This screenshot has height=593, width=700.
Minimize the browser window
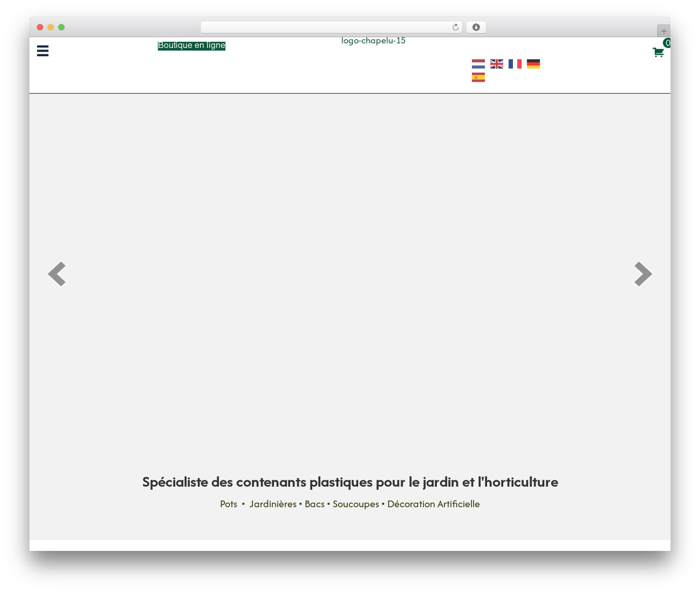[51, 27]
